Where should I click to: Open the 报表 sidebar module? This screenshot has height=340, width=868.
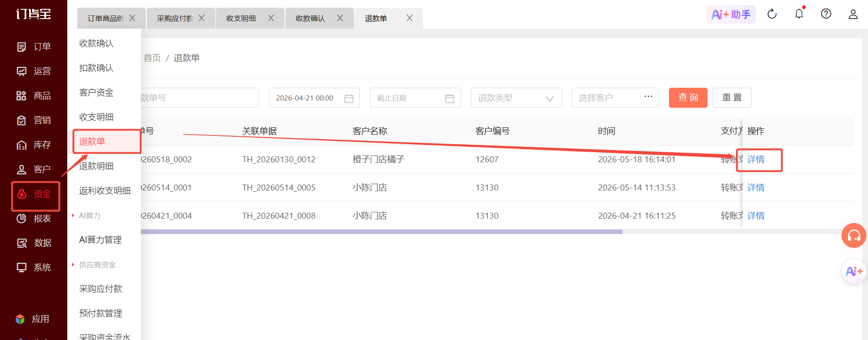34,219
